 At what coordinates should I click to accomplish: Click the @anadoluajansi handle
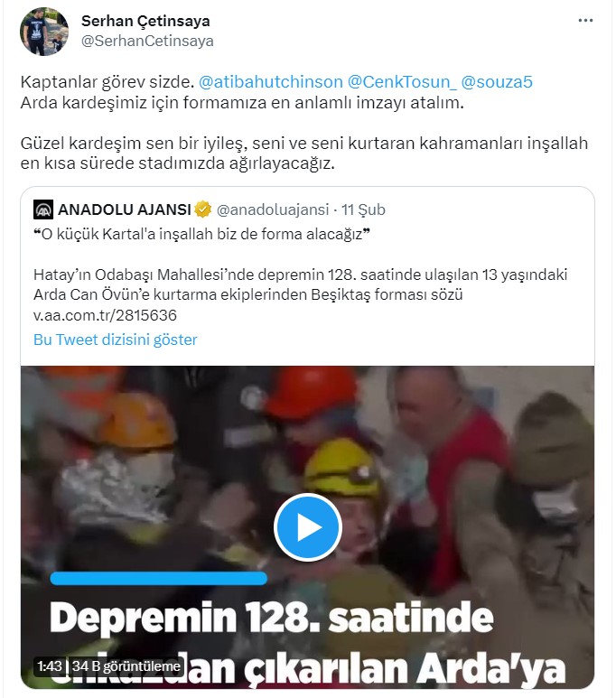[x=273, y=209]
